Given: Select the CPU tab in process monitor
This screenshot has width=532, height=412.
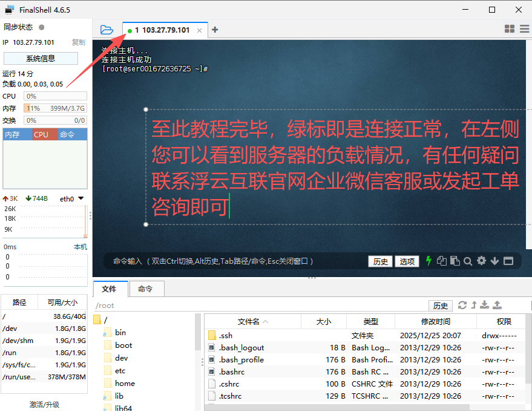Looking at the screenshot, I should [42, 135].
